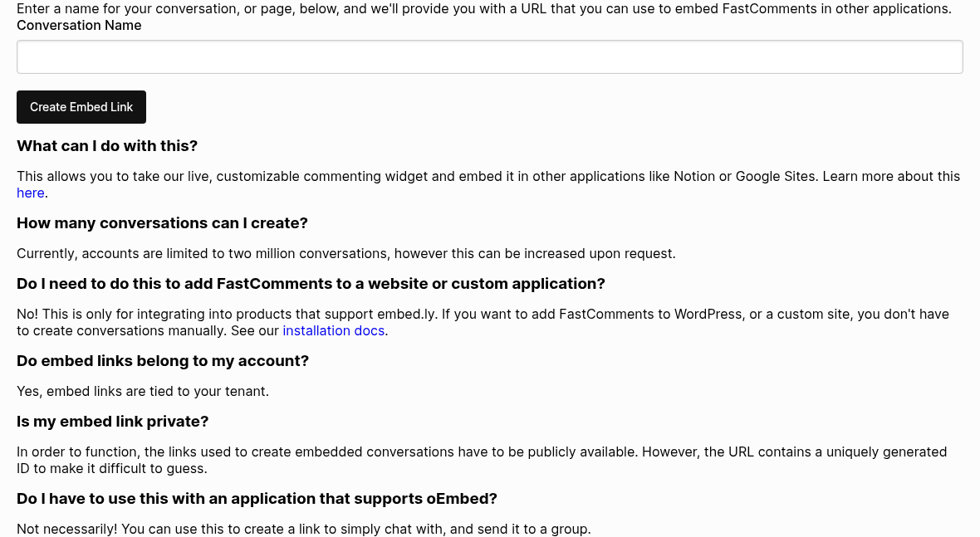
Task: Click the paragraph starting "In order to function"
Action: coord(482,460)
